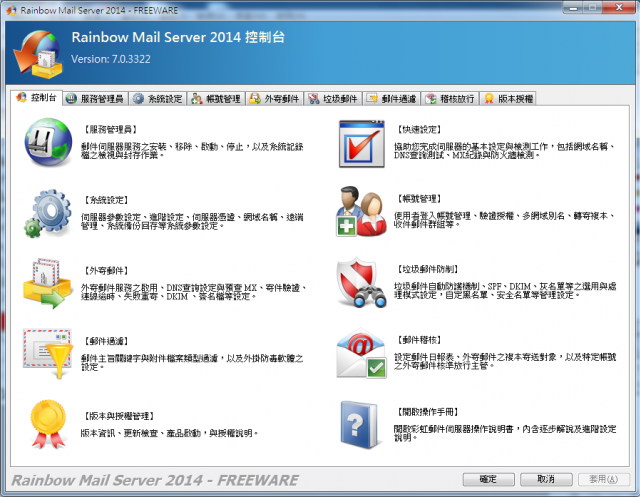Viewport: 640px width, 497px height.
Task: Select the 外寄郵件 tab
Action: click(x=275, y=99)
